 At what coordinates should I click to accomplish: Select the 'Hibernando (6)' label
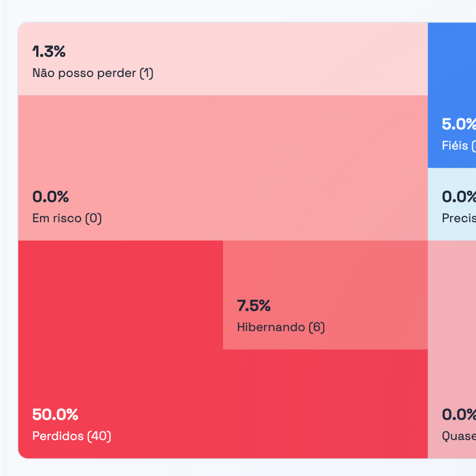(281, 327)
